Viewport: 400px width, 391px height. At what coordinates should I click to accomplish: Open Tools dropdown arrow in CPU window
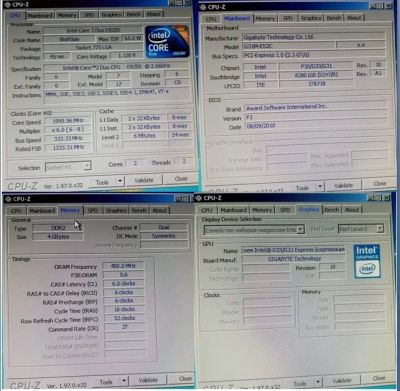119,182
